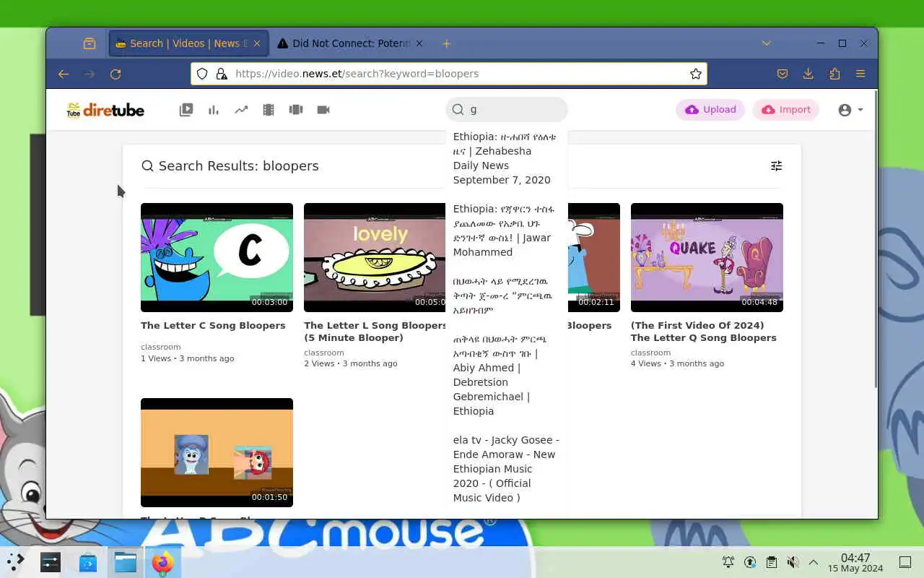Screen dimensions: 924x578
Task: Open the clock showing 04:47
Action: (855, 562)
